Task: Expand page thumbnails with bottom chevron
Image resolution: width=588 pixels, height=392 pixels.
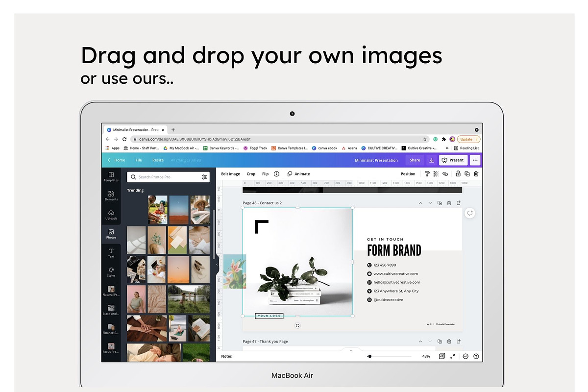Action: tap(351, 350)
